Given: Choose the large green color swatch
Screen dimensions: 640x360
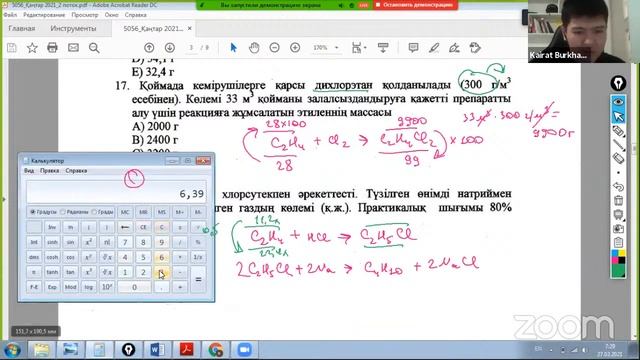Looking at the screenshot, I should coord(618,271).
